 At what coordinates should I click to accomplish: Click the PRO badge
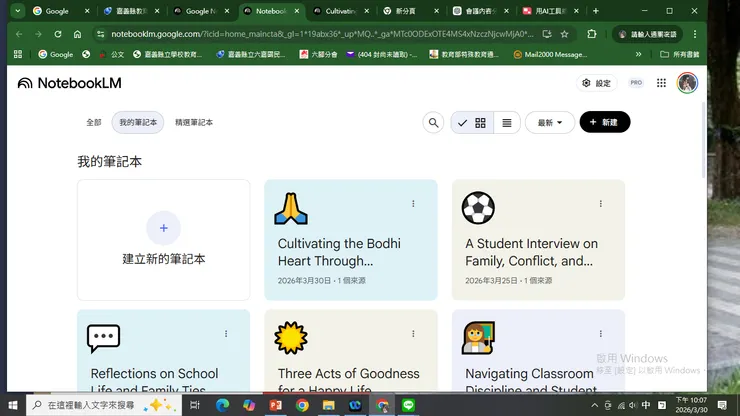click(636, 83)
